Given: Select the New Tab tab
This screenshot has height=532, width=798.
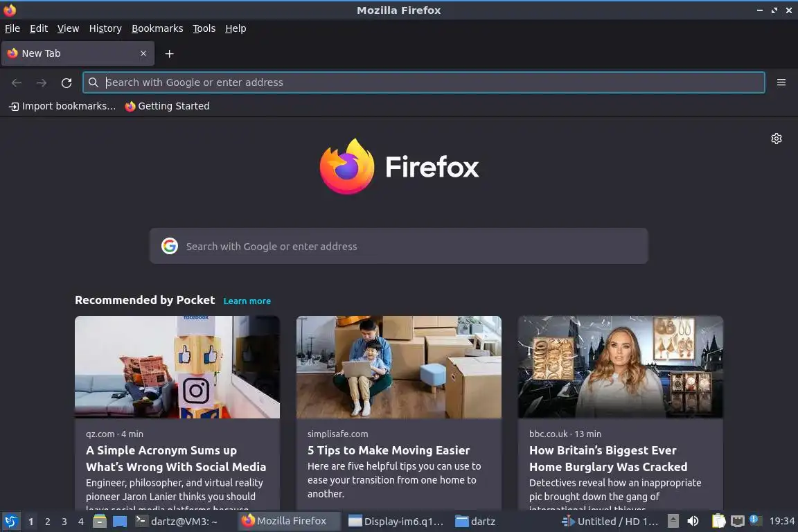Looking at the screenshot, I should click(x=78, y=53).
